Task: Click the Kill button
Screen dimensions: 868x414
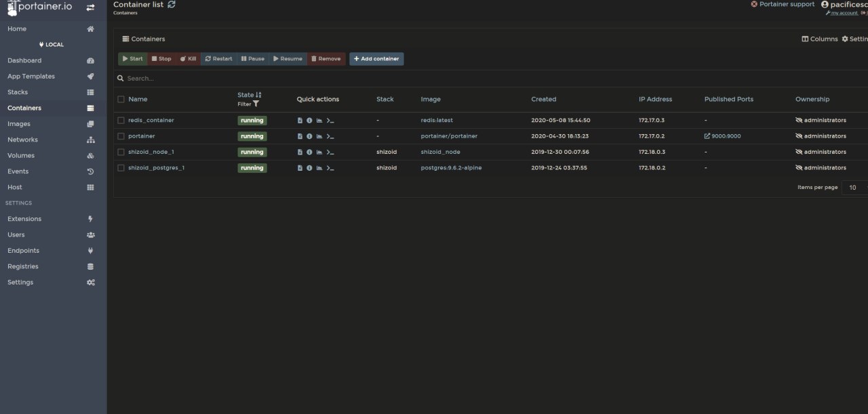Action: tap(188, 59)
